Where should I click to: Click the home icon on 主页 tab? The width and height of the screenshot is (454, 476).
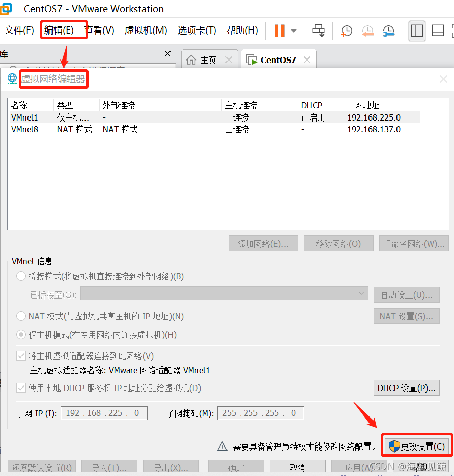click(191, 60)
